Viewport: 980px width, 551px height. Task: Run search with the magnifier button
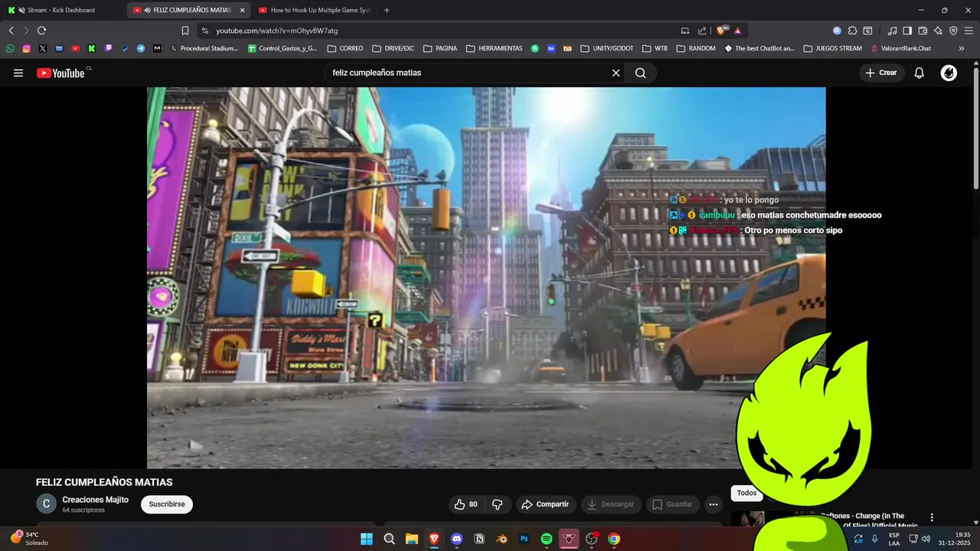coord(641,73)
